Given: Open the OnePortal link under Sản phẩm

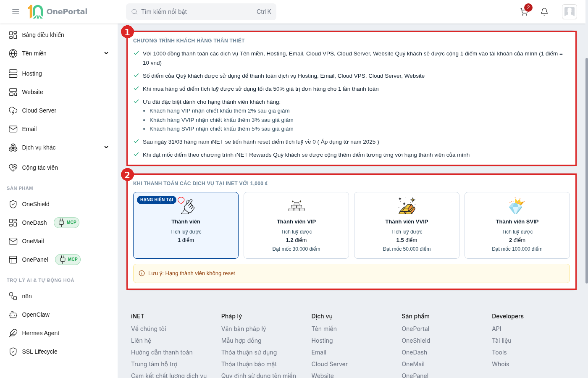Looking at the screenshot, I should (415, 329).
